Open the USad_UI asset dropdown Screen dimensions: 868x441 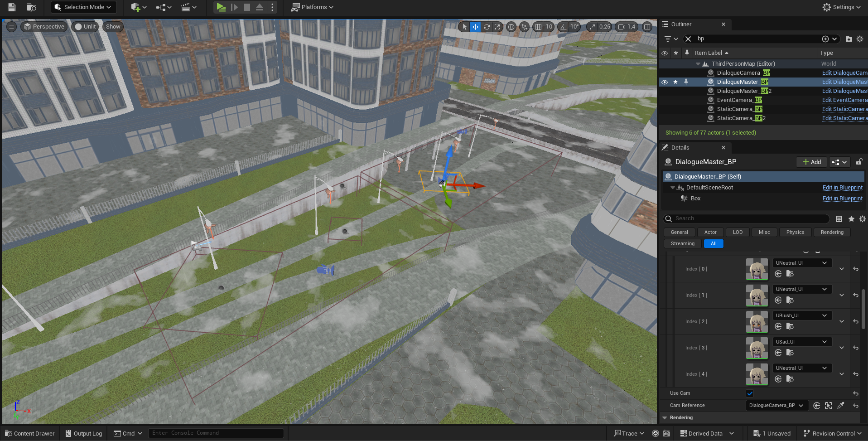point(802,342)
